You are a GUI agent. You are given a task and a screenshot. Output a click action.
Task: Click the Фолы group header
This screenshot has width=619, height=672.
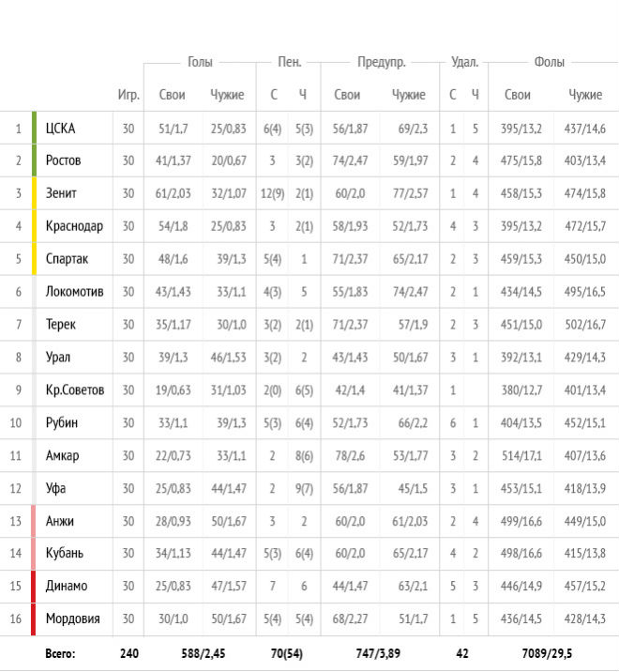550,62
